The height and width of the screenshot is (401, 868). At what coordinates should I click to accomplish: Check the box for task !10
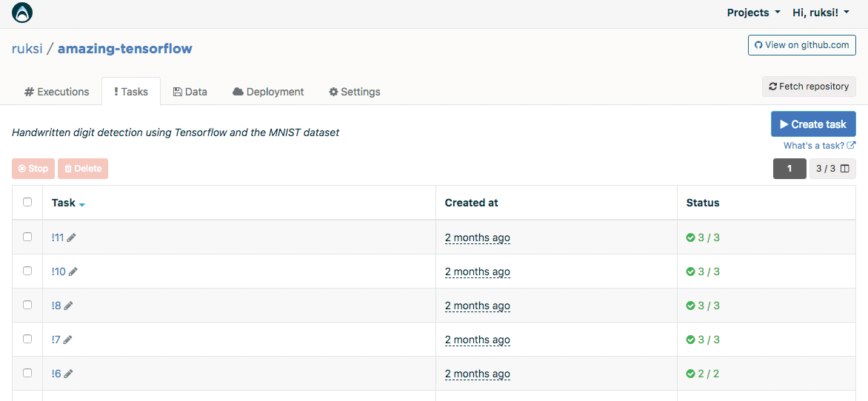27,271
